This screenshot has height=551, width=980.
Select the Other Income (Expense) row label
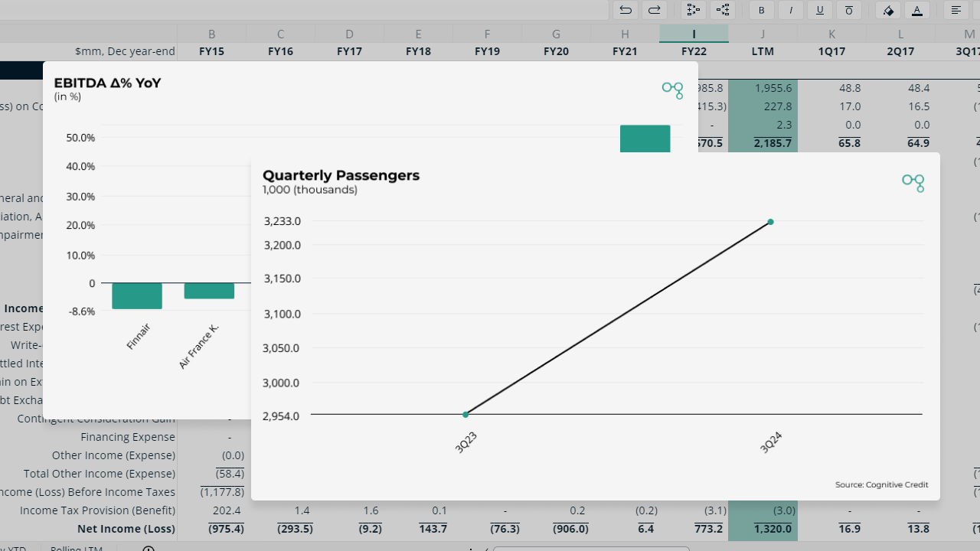[x=114, y=455]
